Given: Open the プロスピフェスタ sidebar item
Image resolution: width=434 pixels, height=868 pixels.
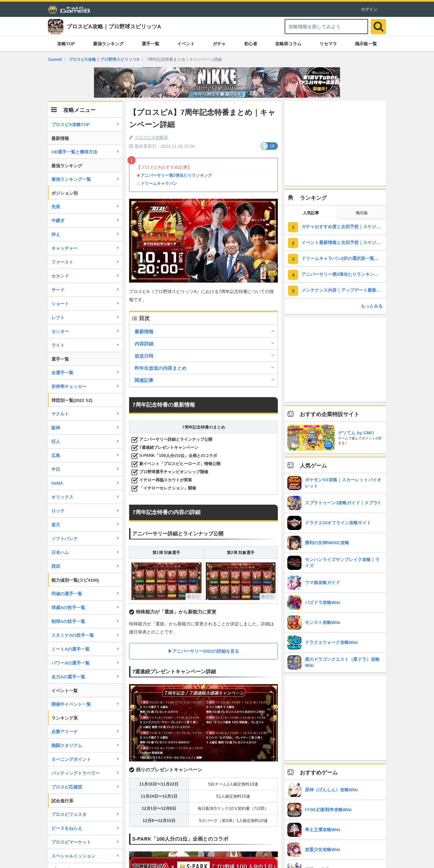Looking at the screenshot, I should [85, 814].
